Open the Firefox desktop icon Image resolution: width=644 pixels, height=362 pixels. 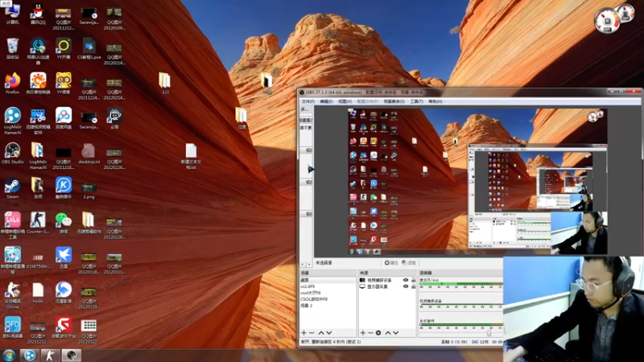click(12, 84)
